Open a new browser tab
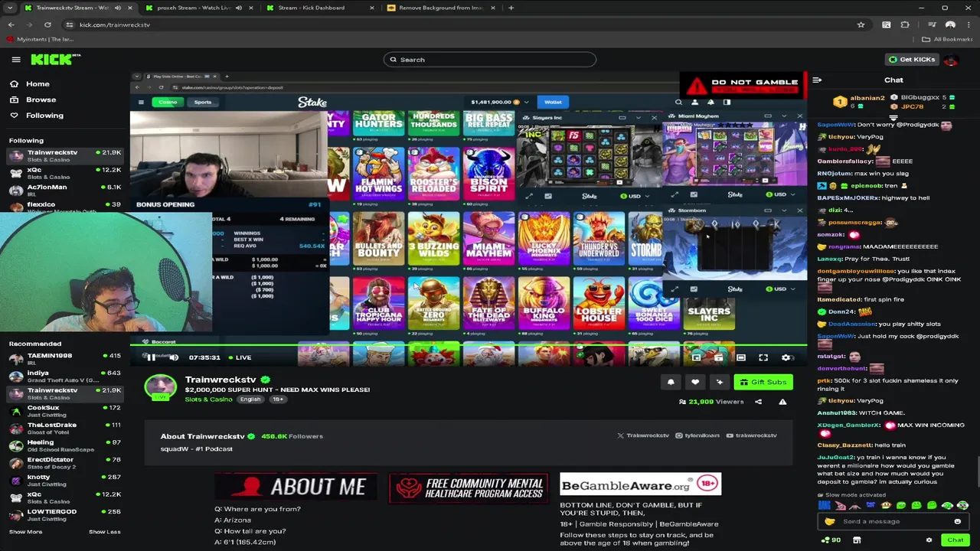This screenshot has height=551, width=980. 511,8
